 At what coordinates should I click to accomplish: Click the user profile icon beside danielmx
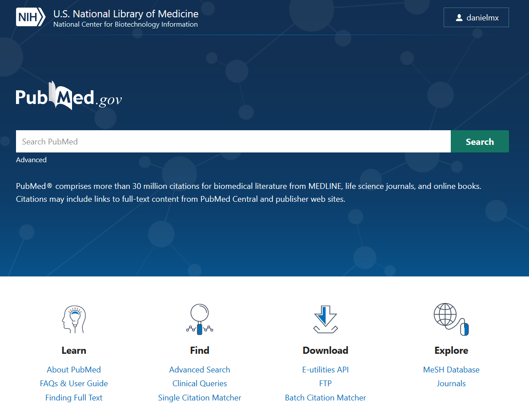click(x=459, y=18)
